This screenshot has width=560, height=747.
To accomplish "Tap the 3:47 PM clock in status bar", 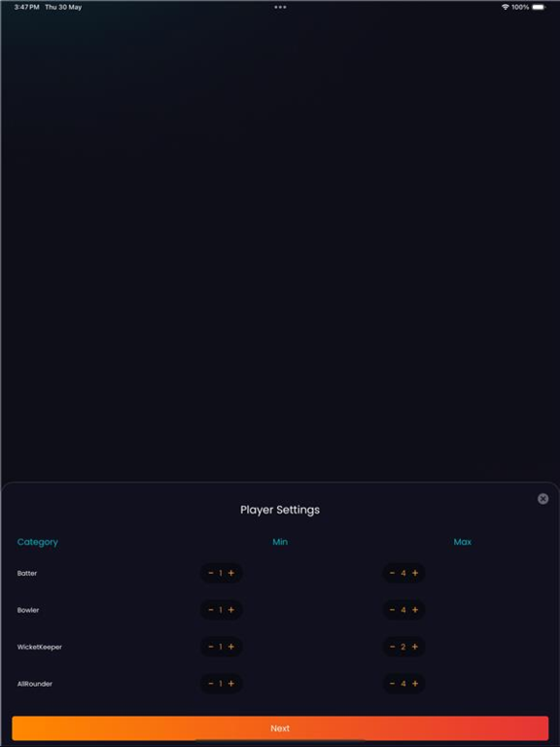I will 26,7.
